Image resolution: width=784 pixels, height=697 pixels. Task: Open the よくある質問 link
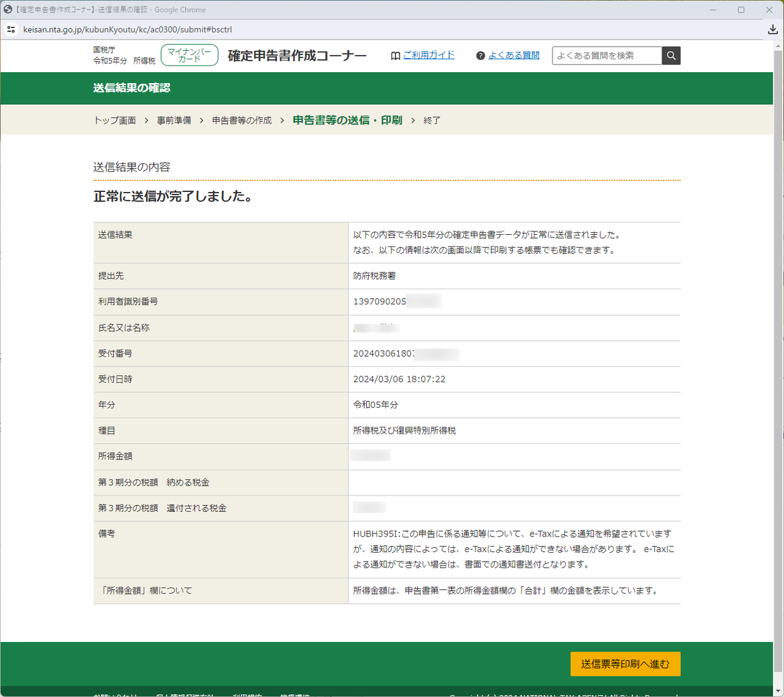click(514, 55)
